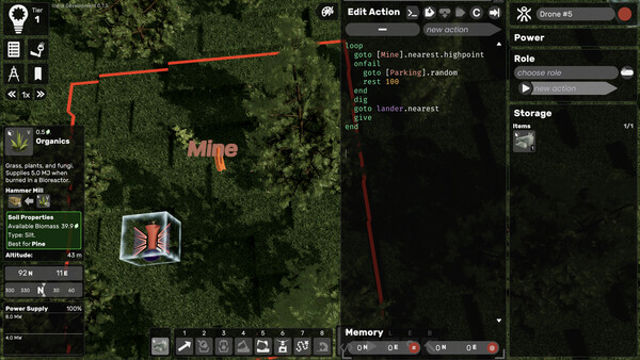Click the 'onfail' code line
Viewport: 640px width, 360px height.
click(x=367, y=64)
